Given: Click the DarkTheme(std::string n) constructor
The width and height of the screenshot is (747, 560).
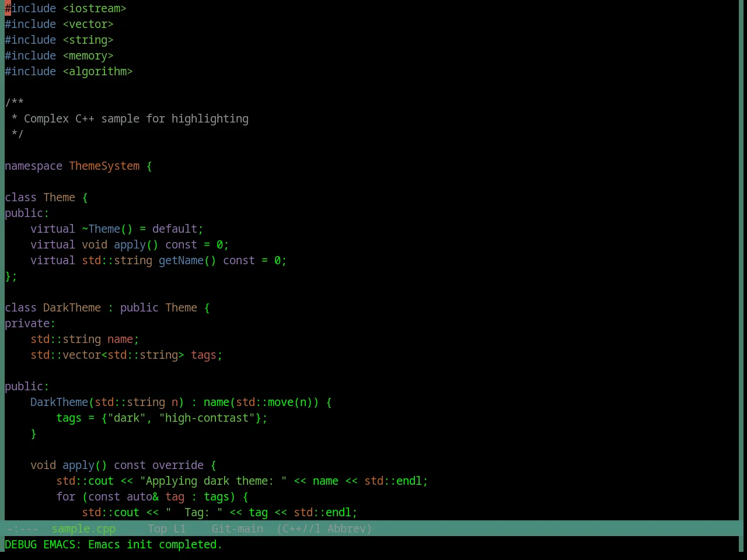Looking at the screenshot, I should click(107, 402).
